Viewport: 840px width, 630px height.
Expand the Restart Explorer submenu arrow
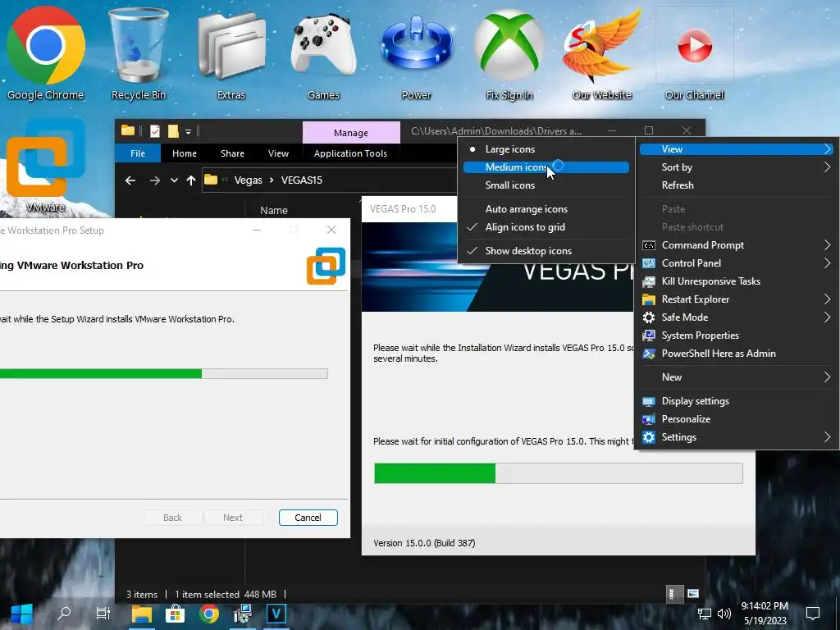point(828,299)
